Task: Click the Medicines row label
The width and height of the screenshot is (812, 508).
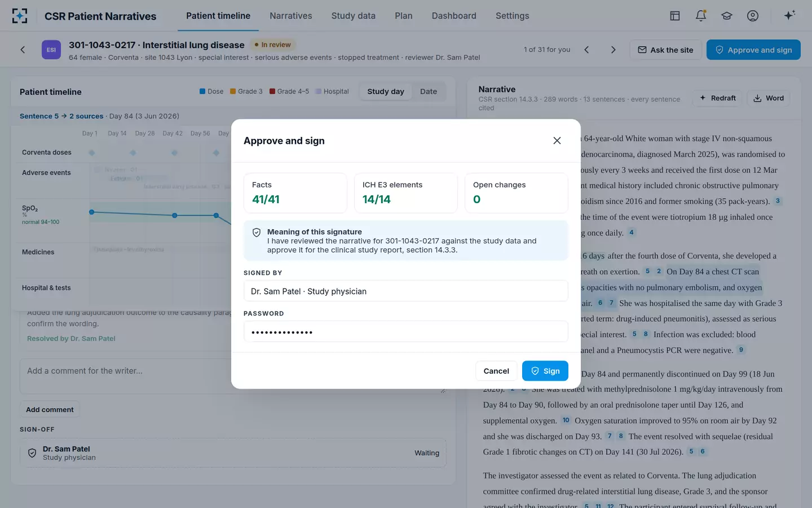Action: tap(38, 252)
